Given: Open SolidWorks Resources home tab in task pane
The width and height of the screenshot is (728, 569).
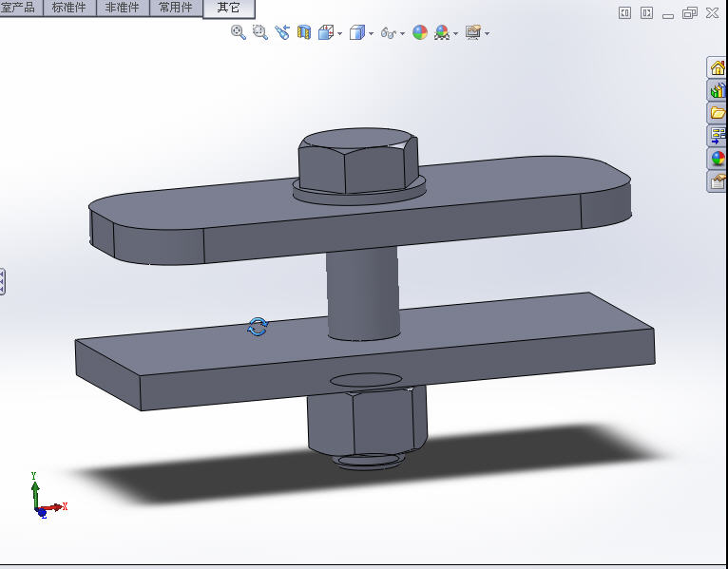Looking at the screenshot, I should point(718,67).
